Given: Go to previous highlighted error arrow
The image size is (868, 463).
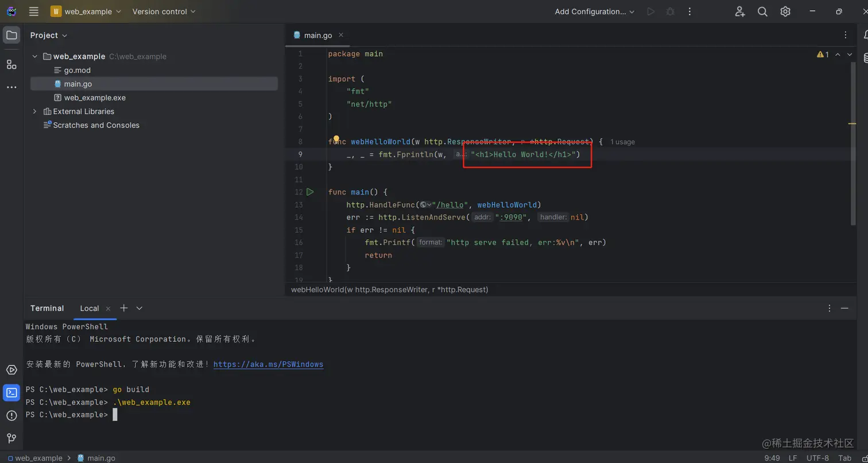Looking at the screenshot, I should click(838, 55).
